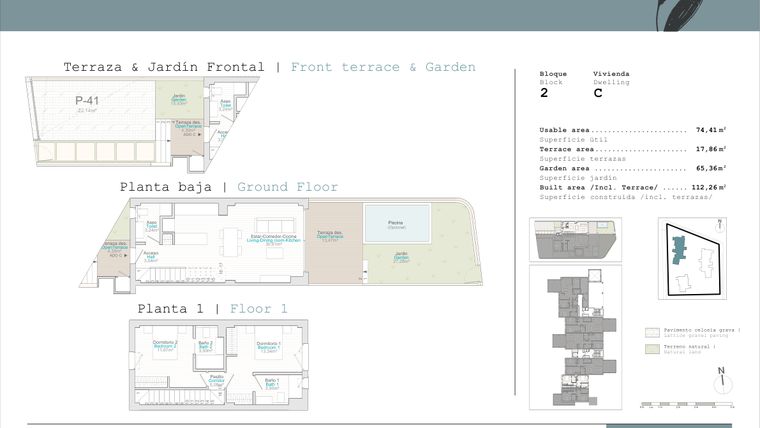Click the front garden label near P-41
The height and width of the screenshot is (428, 760).
point(179,99)
